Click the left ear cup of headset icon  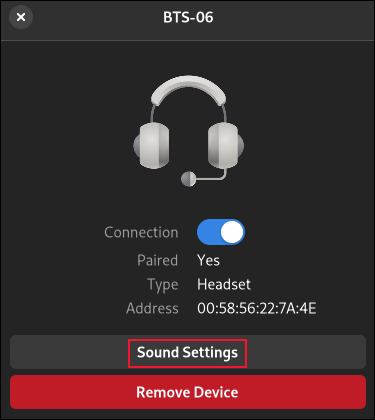pos(152,145)
